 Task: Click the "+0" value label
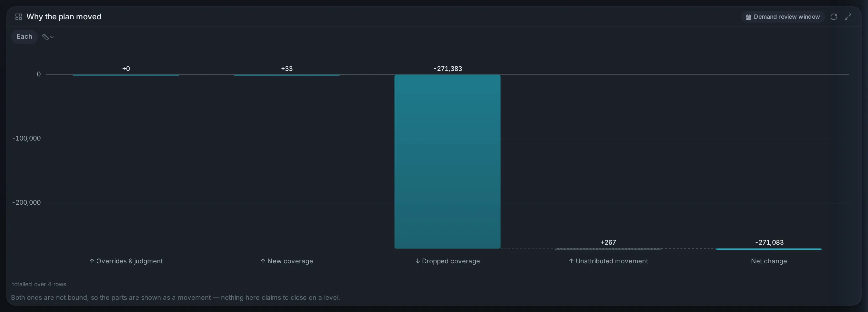coord(126,69)
